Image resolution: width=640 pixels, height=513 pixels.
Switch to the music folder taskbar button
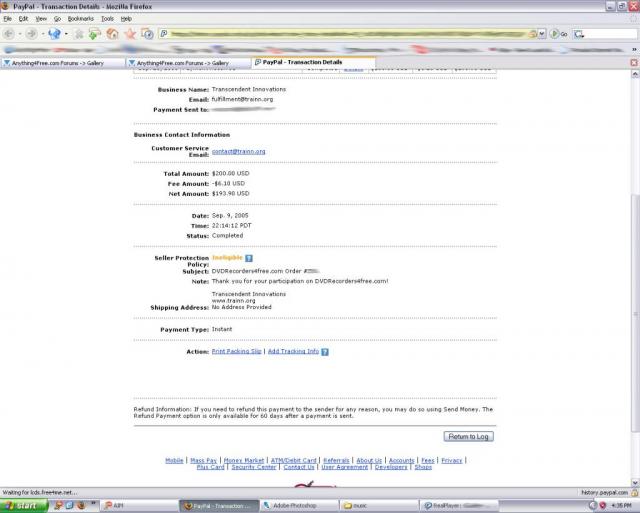tap(380, 506)
